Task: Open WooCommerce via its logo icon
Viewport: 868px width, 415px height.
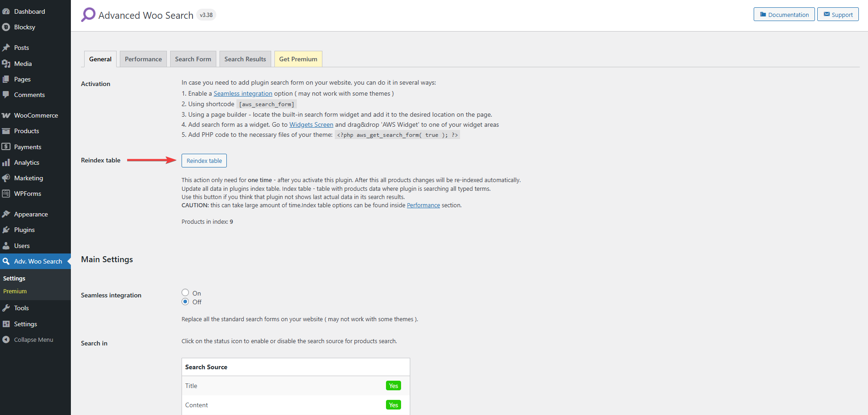Action: (6, 115)
